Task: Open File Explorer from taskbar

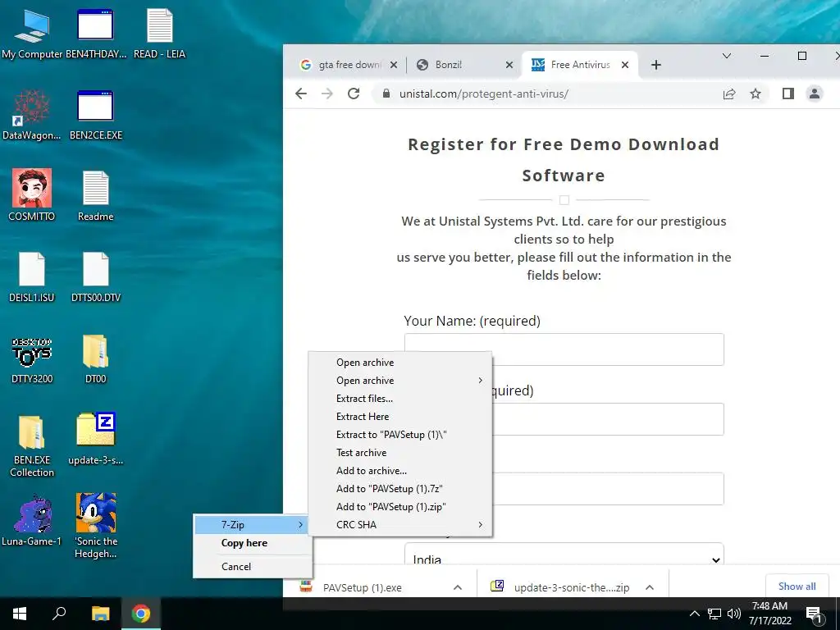Action: pyautogui.click(x=100, y=614)
